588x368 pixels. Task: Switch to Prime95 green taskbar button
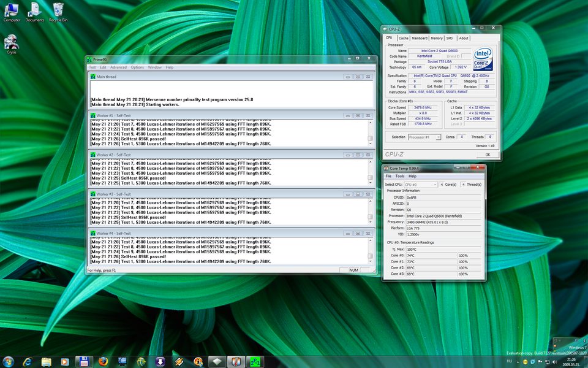255,362
